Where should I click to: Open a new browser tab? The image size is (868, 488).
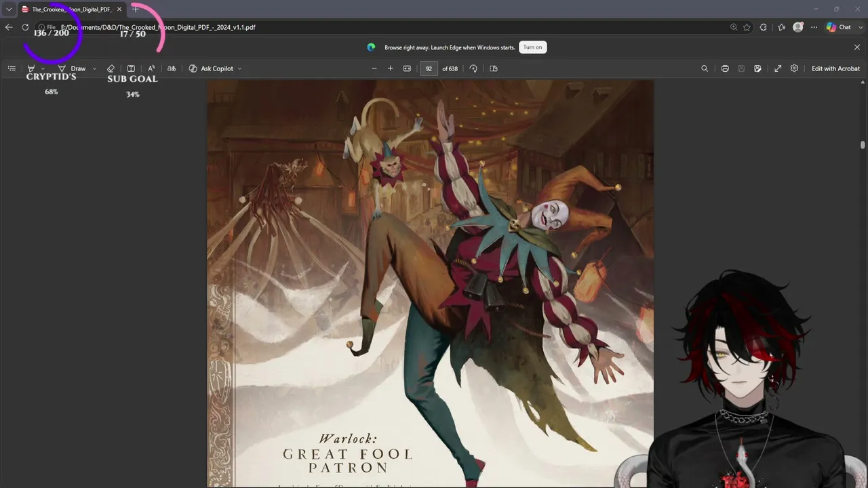pyautogui.click(x=135, y=9)
